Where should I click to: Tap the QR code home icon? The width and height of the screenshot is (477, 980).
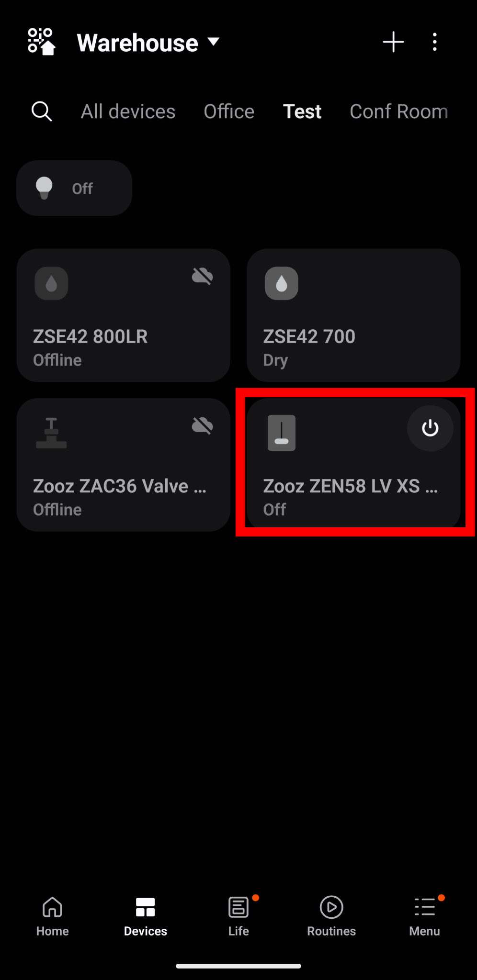(41, 42)
